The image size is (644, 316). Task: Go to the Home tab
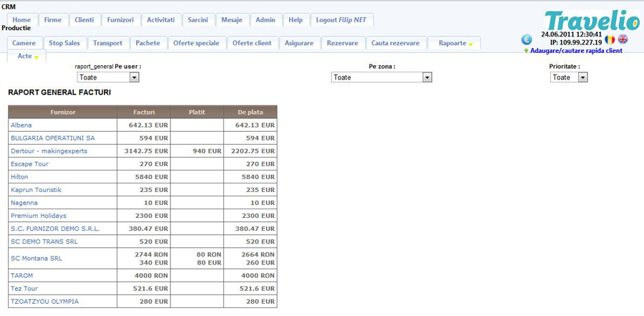coord(21,20)
